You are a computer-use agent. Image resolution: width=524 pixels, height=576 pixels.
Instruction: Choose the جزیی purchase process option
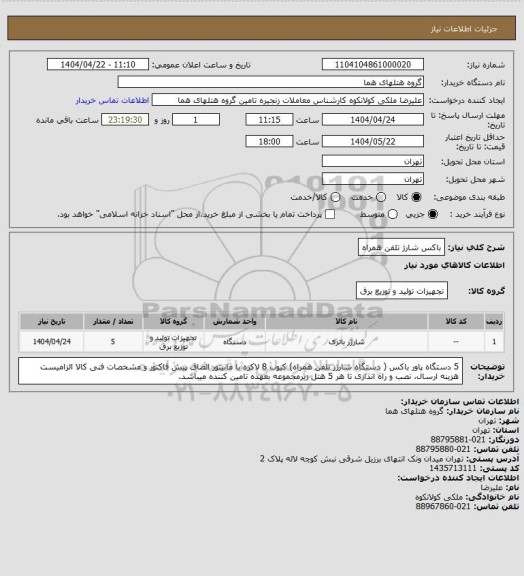coord(433,214)
